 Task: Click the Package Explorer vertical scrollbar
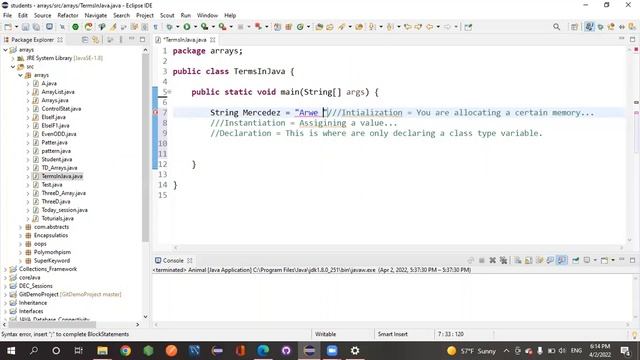click(x=145, y=147)
